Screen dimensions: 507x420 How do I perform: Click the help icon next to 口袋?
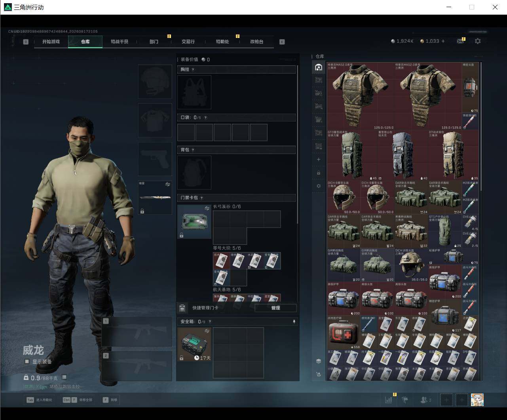[205, 118]
